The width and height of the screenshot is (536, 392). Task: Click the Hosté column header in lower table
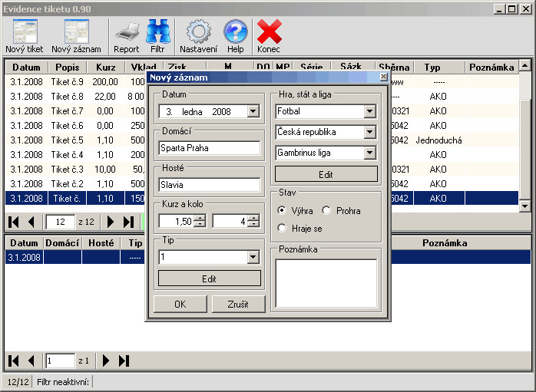click(101, 242)
